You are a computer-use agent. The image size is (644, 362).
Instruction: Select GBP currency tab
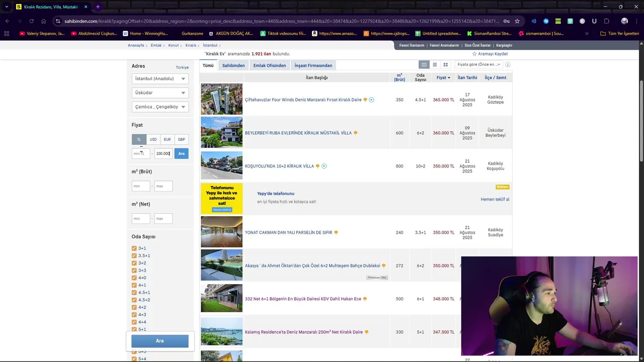[x=181, y=139]
